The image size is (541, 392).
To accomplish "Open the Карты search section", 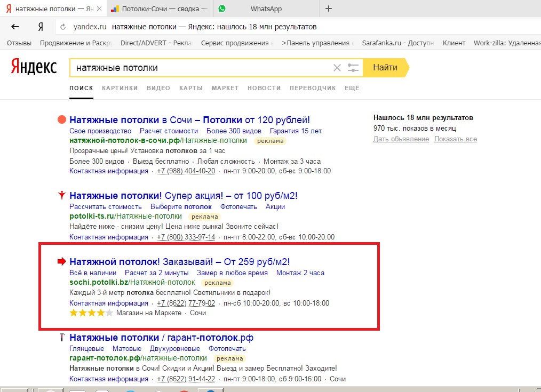I will (x=191, y=88).
